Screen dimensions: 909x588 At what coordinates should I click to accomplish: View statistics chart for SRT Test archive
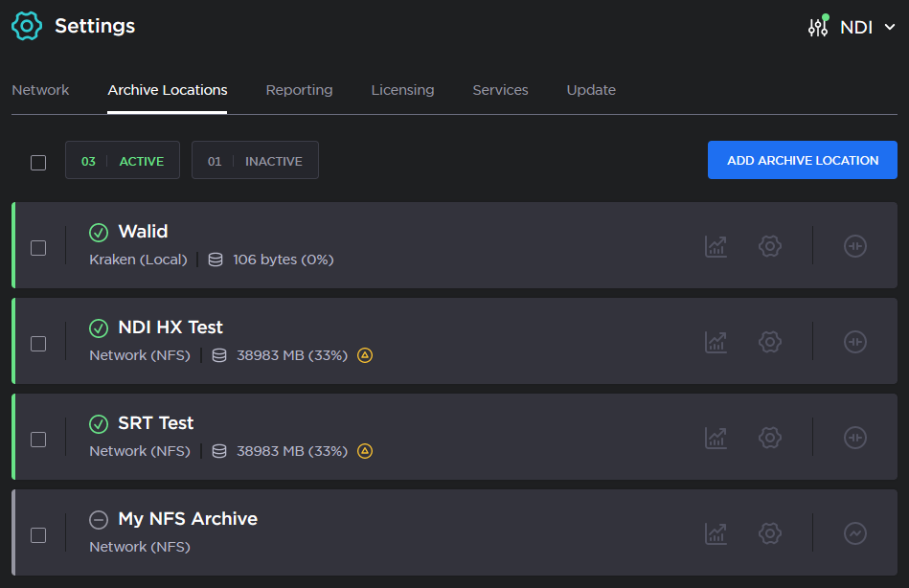(716, 438)
